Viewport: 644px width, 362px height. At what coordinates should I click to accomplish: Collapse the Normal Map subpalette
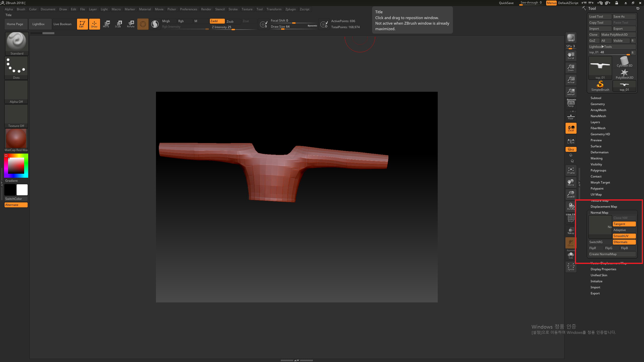[599, 213]
